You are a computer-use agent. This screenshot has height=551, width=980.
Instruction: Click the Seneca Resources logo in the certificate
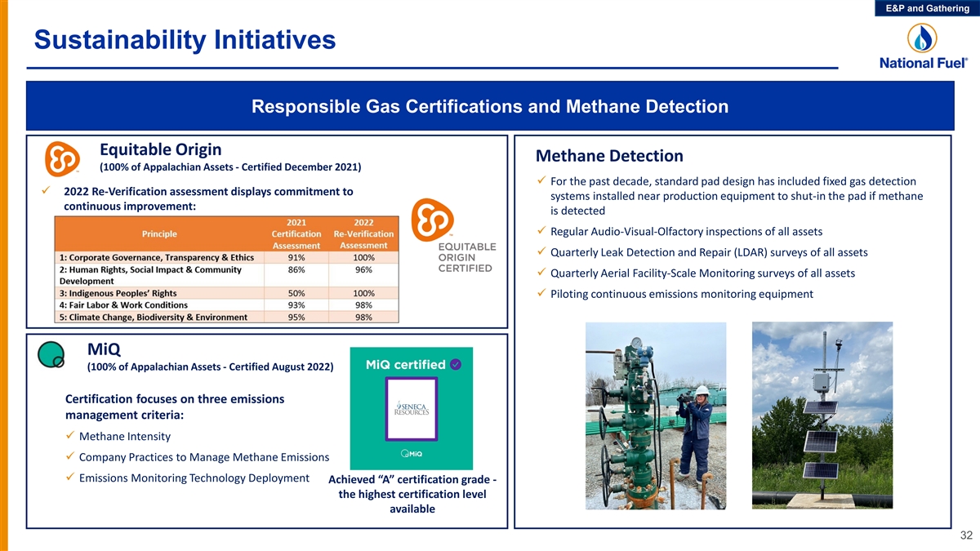coord(412,409)
